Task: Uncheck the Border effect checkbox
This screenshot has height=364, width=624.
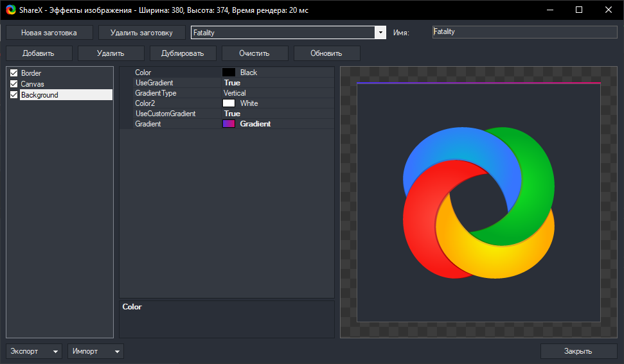Action: coord(14,73)
